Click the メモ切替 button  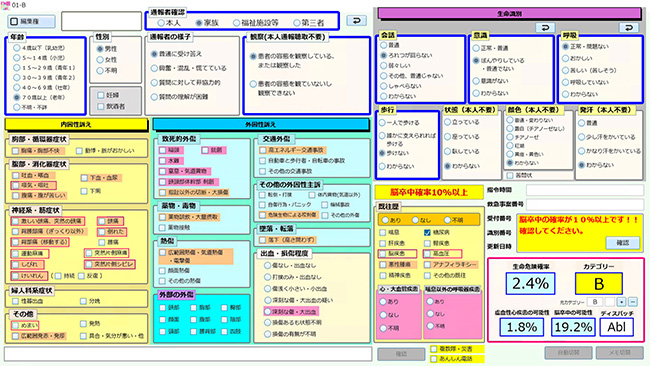point(620,352)
